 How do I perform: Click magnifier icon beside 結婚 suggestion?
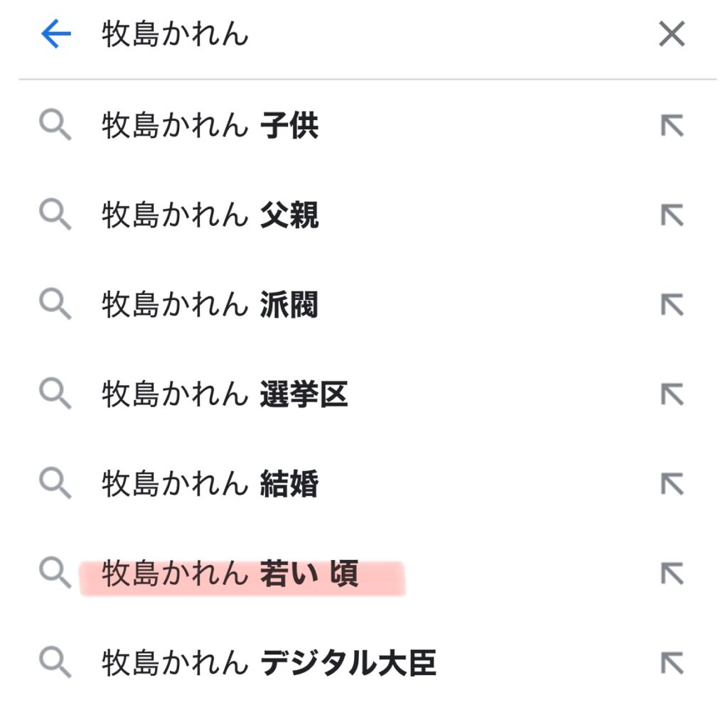[x=55, y=484]
